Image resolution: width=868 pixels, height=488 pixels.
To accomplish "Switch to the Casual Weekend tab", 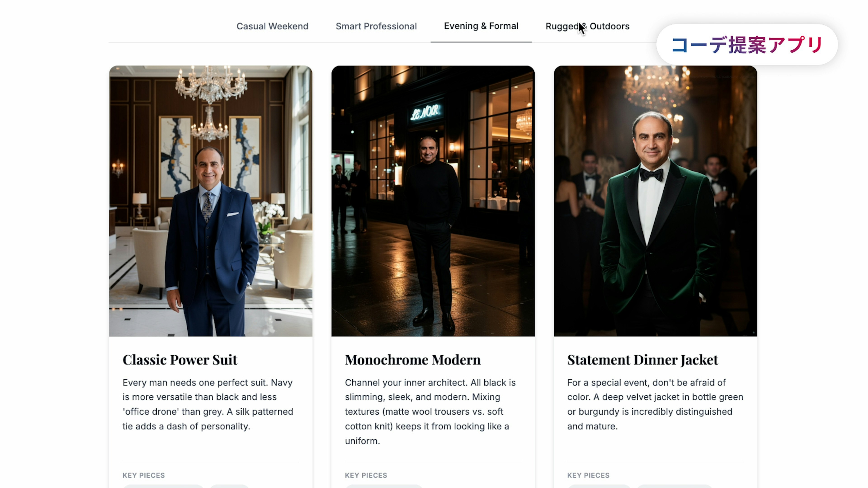I will tap(272, 26).
